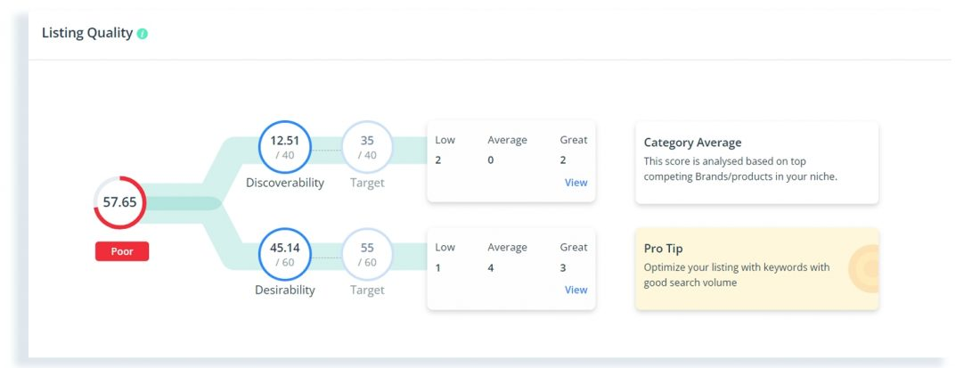Click the Desirability label

285,290
